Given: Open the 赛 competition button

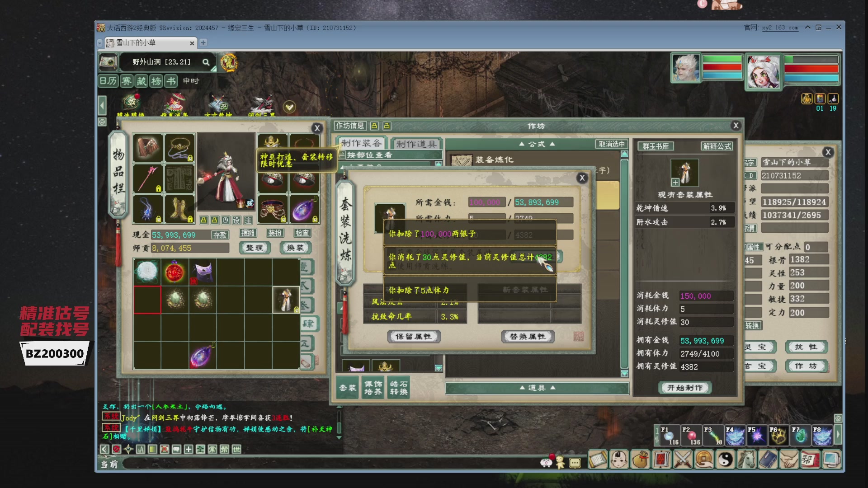Looking at the screenshot, I should [x=127, y=81].
